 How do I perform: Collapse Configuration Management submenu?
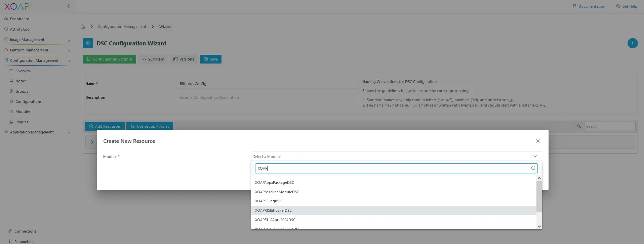tap(69, 61)
